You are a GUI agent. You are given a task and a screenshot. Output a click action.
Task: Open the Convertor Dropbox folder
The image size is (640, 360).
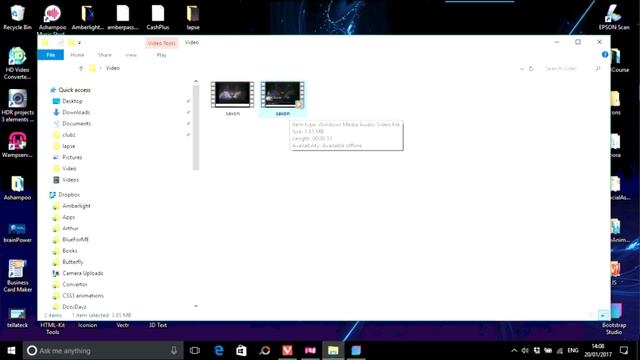(75, 284)
